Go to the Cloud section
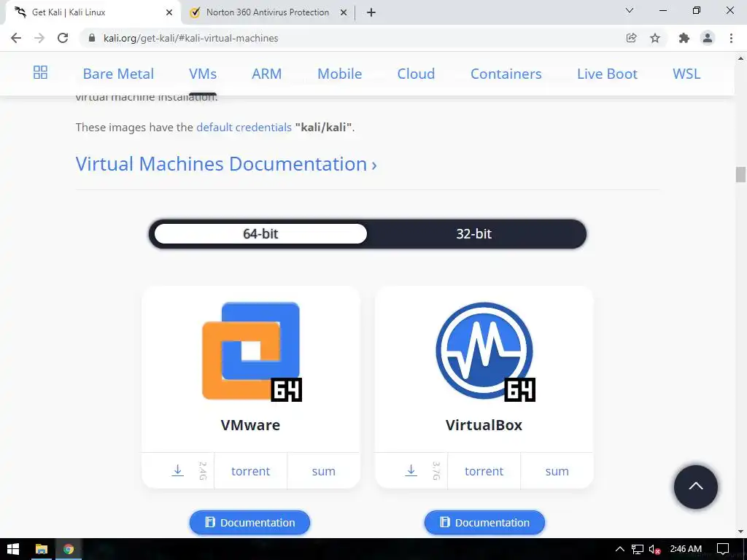Viewport: 747px width, 560px height. click(x=416, y=74)
